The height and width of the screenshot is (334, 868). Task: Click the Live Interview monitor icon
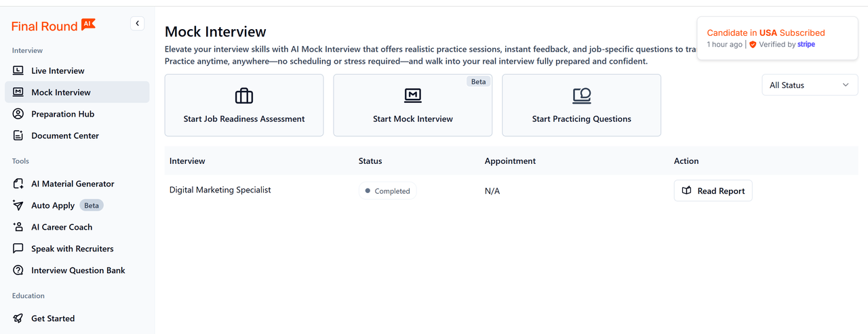tap(18, 70)
